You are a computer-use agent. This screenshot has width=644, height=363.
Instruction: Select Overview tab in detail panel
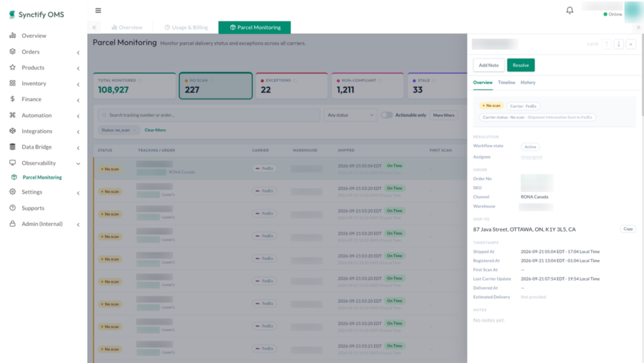point(482,82)
